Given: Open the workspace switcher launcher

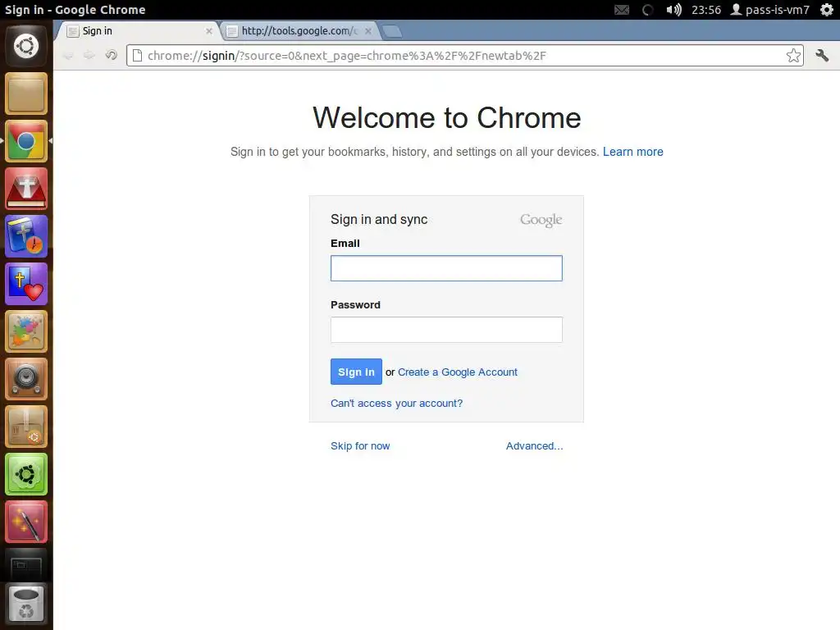Looking at the screenshot, I should click(x=26, y=566).
